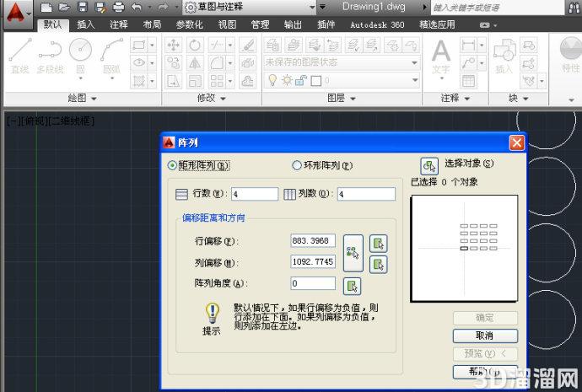Click the Select objects (选择对象) icon button
The height and width of the screenshot is (392, 582).
[429, 166]
